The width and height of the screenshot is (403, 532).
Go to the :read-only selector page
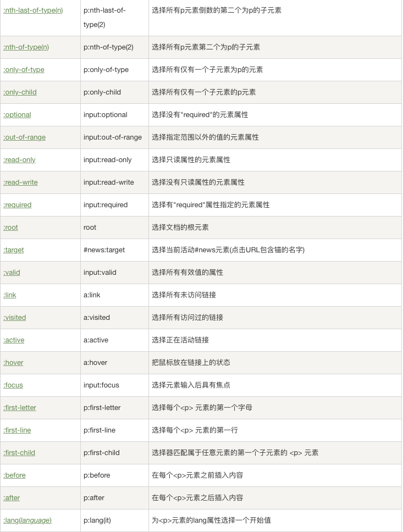(19, 160)
